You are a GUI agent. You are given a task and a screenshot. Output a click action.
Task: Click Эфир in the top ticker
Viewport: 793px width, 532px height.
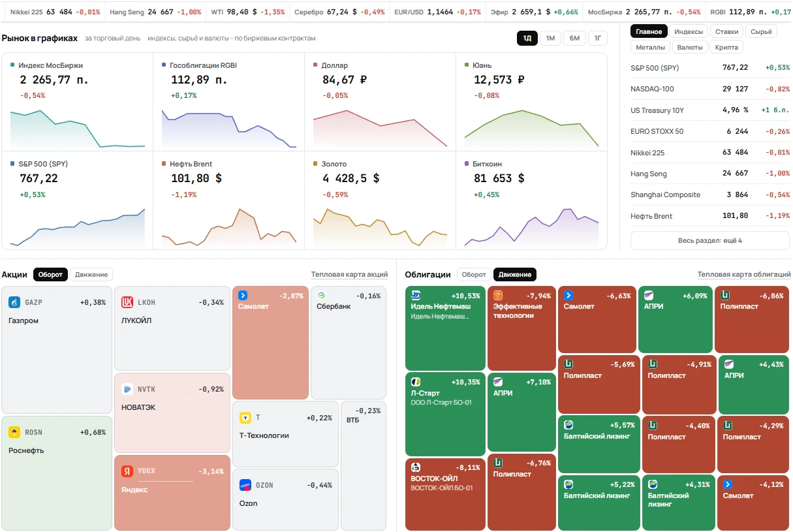(535, 12)
